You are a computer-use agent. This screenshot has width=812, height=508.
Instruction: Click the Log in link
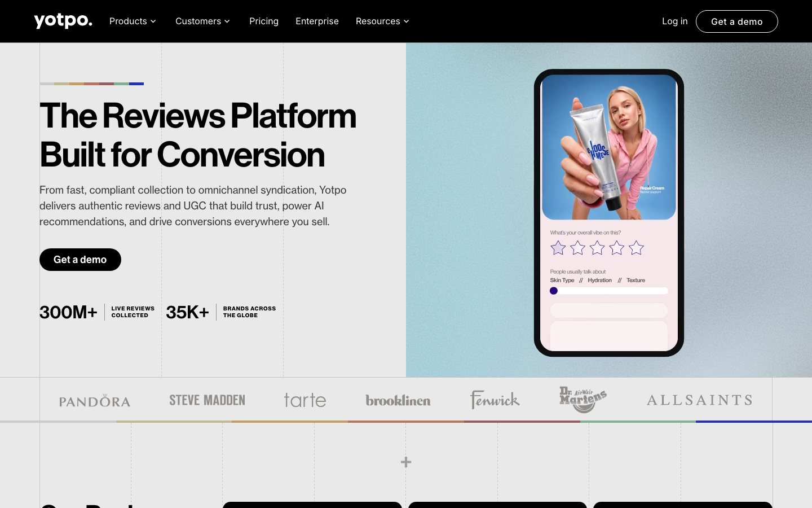pos(674,21)
